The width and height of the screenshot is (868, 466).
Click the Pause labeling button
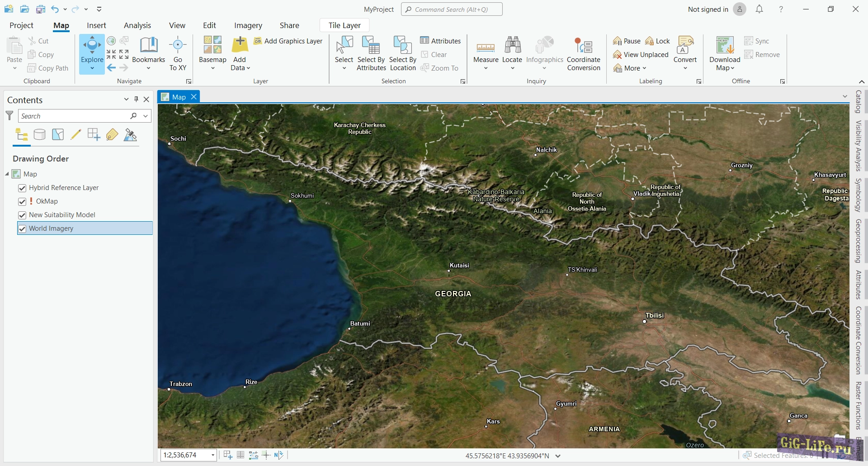pos(627,41)
